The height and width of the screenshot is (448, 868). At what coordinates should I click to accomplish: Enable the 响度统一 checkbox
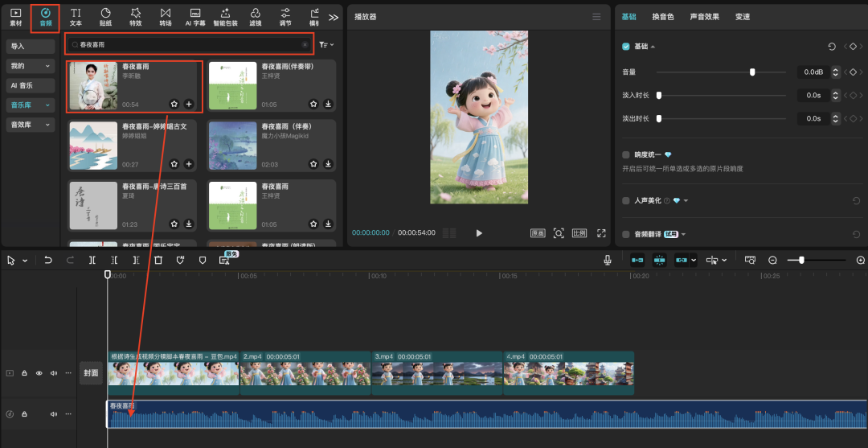coord(626,154)
